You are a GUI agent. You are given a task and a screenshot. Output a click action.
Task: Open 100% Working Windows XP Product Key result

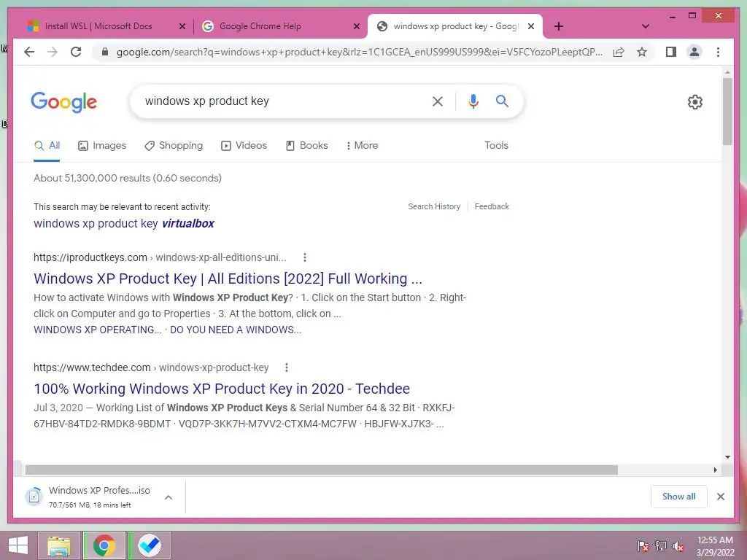coord(222,389)
